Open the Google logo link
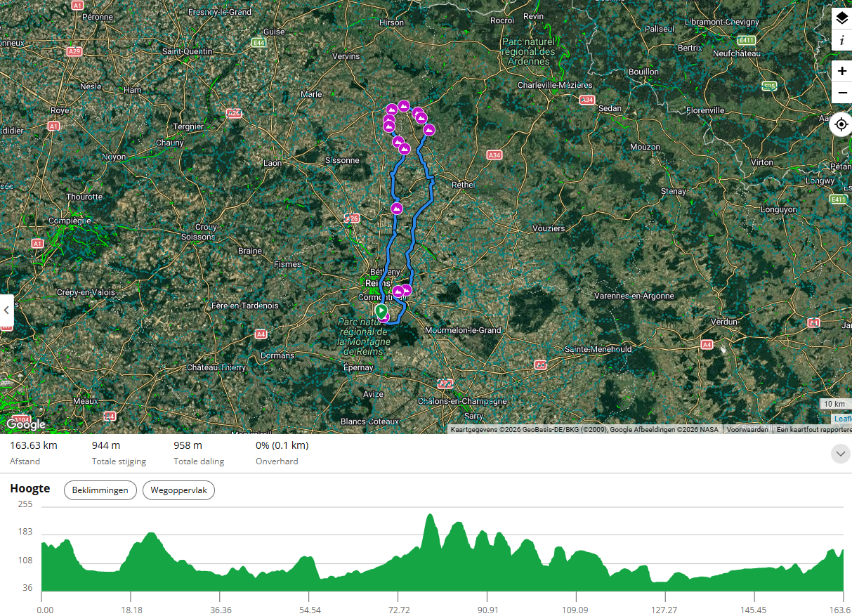This screenshot has width=852, height=616. tap(26, 424)
